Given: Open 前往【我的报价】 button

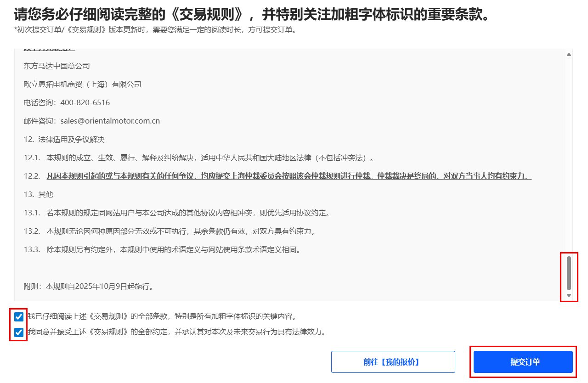Looking at the screenshot, I should [393, 362].
